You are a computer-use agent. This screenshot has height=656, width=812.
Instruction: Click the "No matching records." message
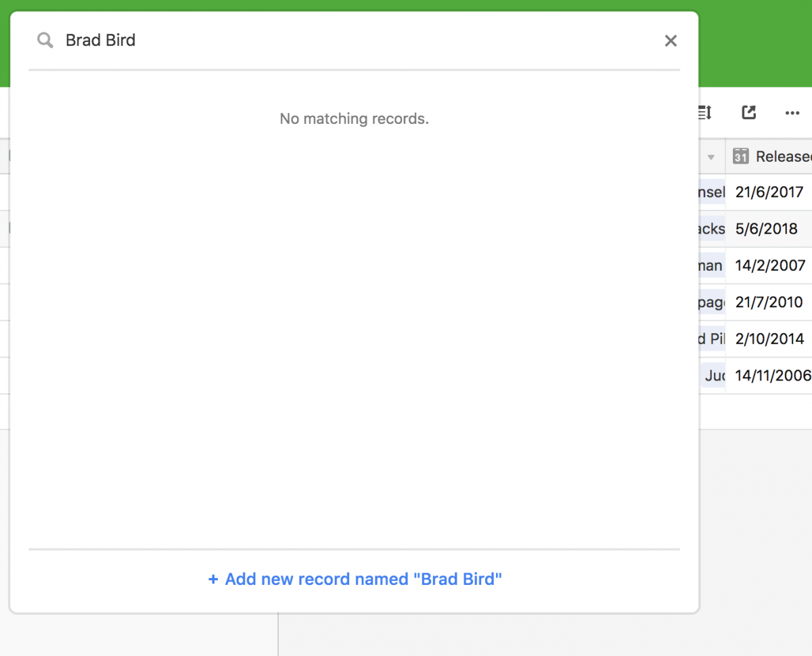click(x=355, y=119)
